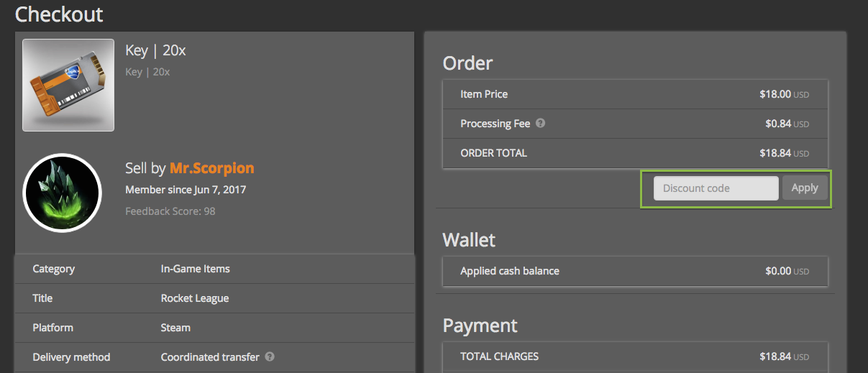Click the Checkout page heading
Screen dimensions: 868x373
click(59, 14)
